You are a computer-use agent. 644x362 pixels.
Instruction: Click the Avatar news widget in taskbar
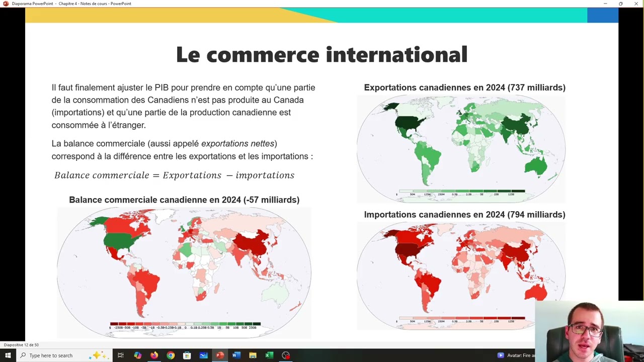tap(516, 355)
